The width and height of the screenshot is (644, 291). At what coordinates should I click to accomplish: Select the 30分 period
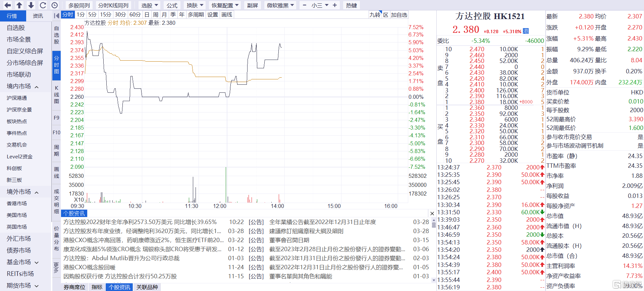click(x=120, y=14)
